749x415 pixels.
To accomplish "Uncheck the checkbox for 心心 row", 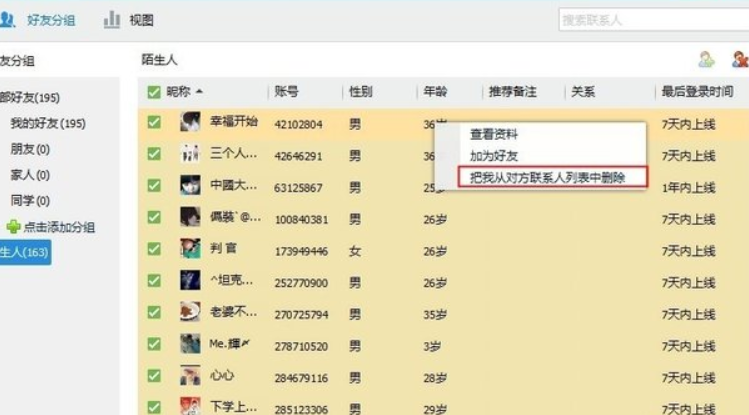I will coord(154,376).
